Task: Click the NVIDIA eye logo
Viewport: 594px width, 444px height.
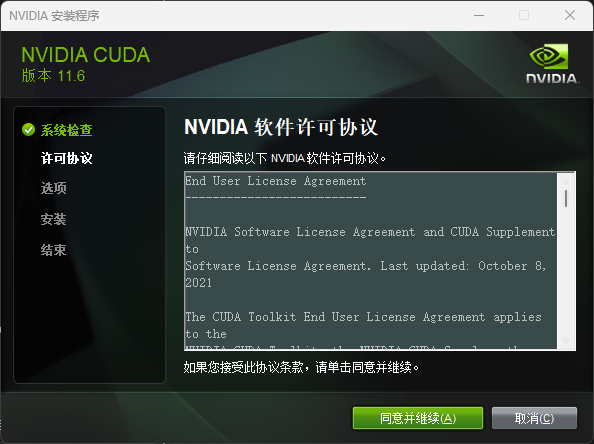Action: pyautogui.click(x=549, y=56)
